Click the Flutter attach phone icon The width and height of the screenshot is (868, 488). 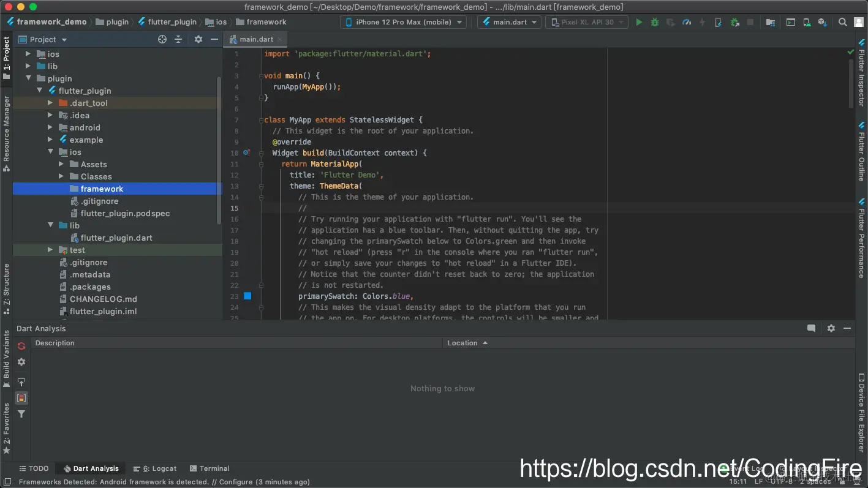719,22
